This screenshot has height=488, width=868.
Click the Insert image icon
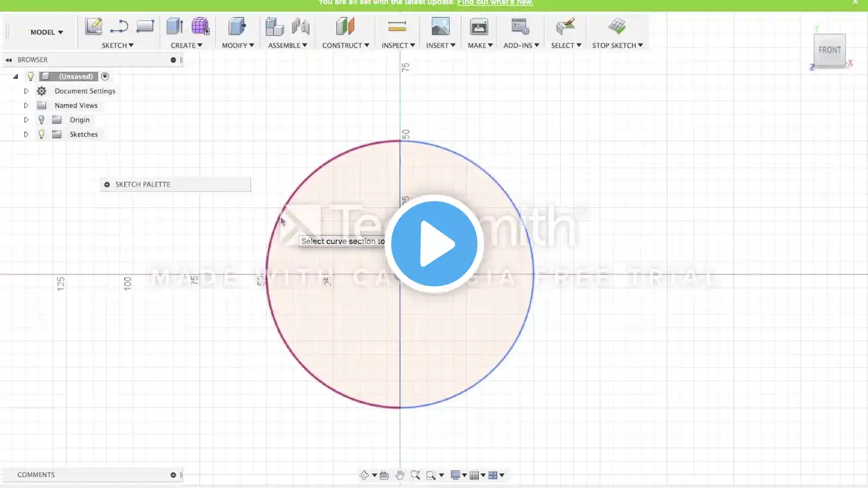440,26
